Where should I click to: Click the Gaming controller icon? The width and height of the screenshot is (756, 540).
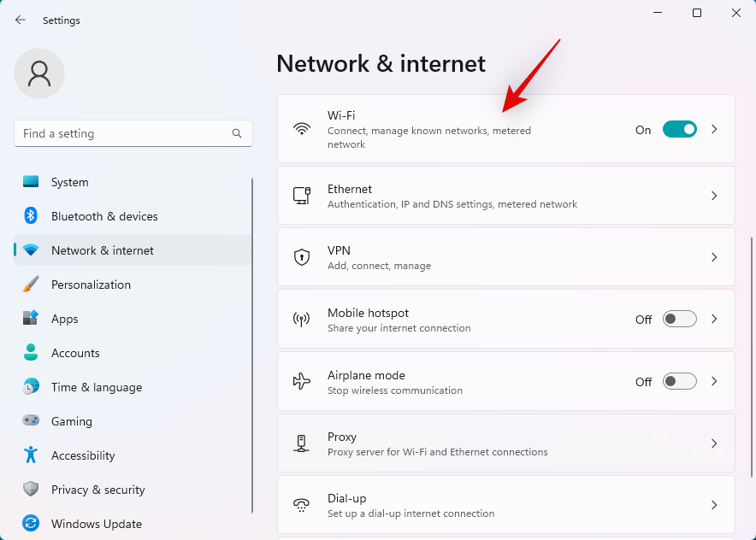tap(31, 421)
